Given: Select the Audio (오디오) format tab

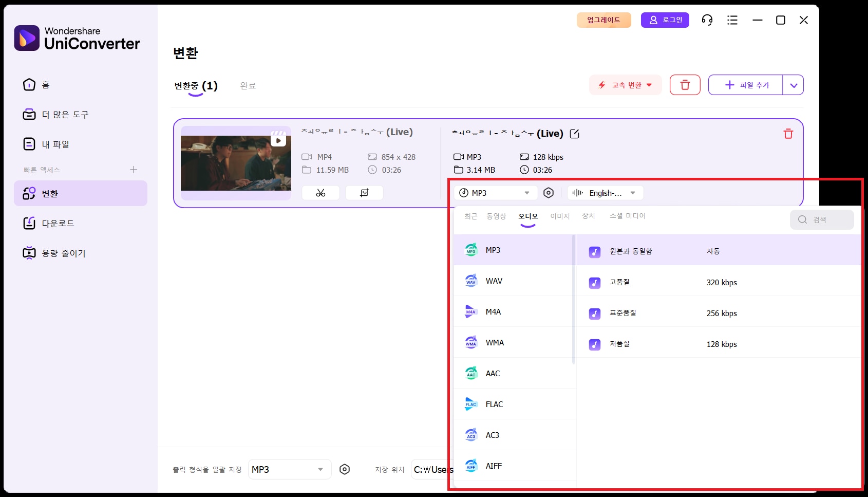Looking at the screenshot, I should 528,216.
